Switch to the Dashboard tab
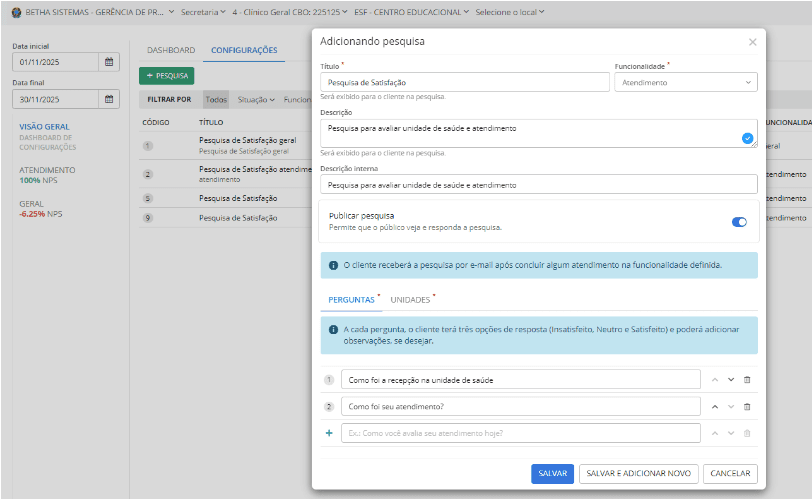 pos(170,50)
